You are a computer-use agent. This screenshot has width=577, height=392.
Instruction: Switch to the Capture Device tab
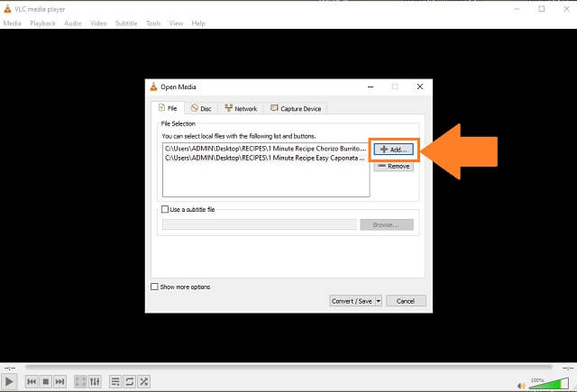[296, 108]
